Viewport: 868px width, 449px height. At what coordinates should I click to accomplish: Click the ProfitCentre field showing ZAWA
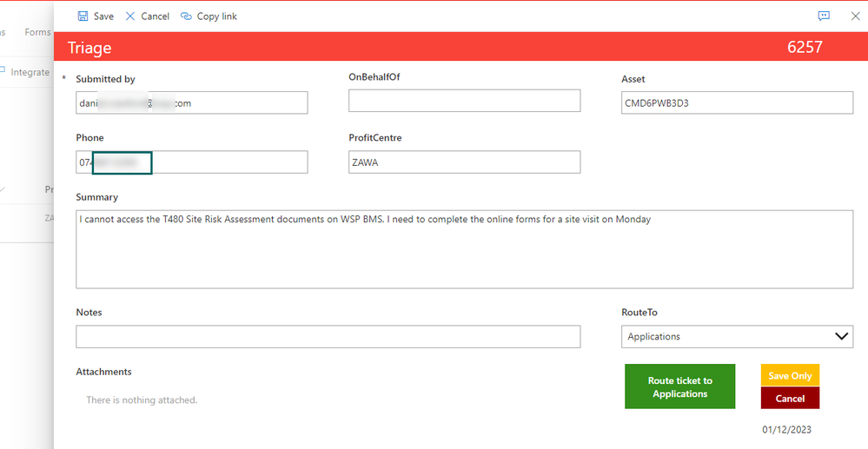click(x=465, y=162)
